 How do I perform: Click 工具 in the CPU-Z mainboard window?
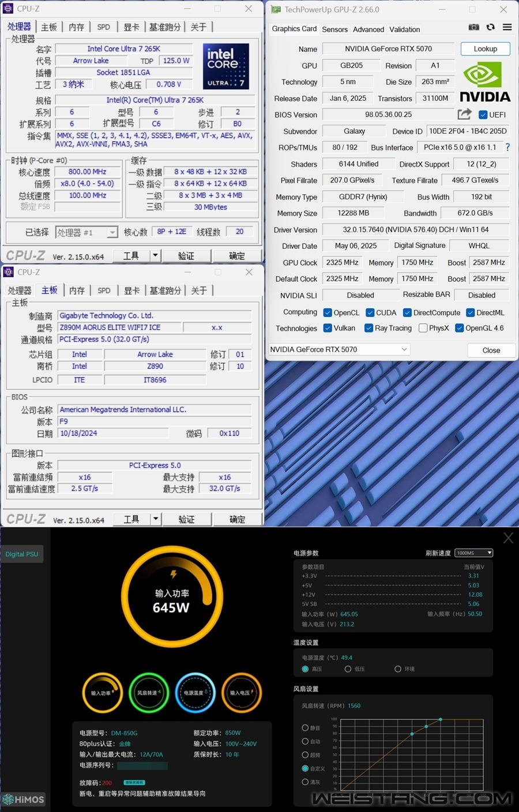coord(131,519)
